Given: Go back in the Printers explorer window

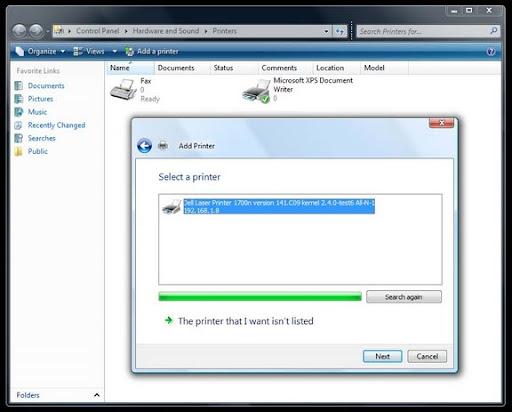Looking at the screenshot, I should tap(19, 31).
